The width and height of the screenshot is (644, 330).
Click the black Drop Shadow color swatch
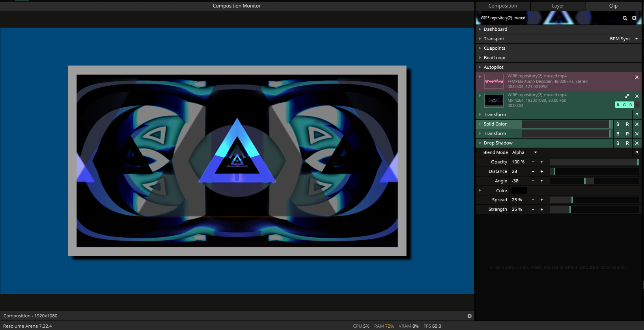(519, 191)
